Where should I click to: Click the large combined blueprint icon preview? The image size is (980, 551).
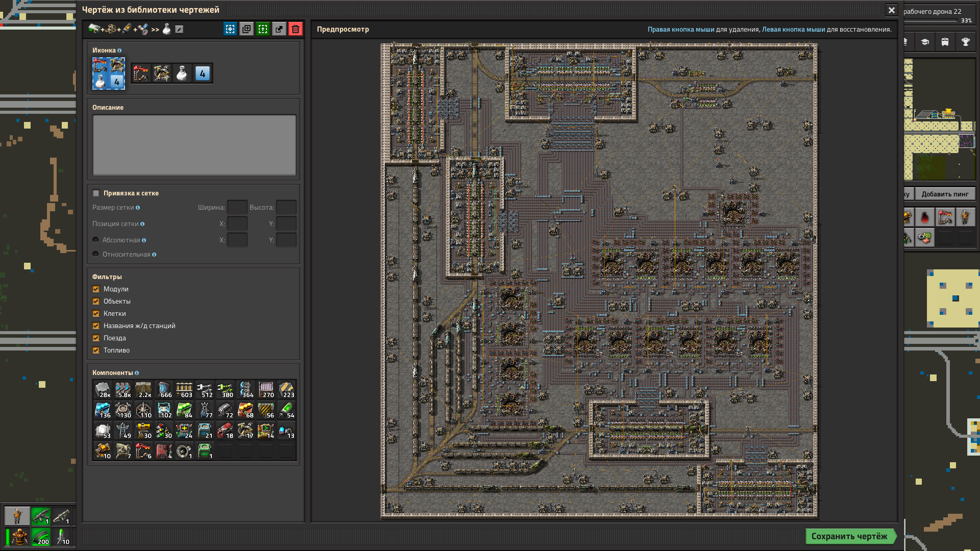point(109,73)
